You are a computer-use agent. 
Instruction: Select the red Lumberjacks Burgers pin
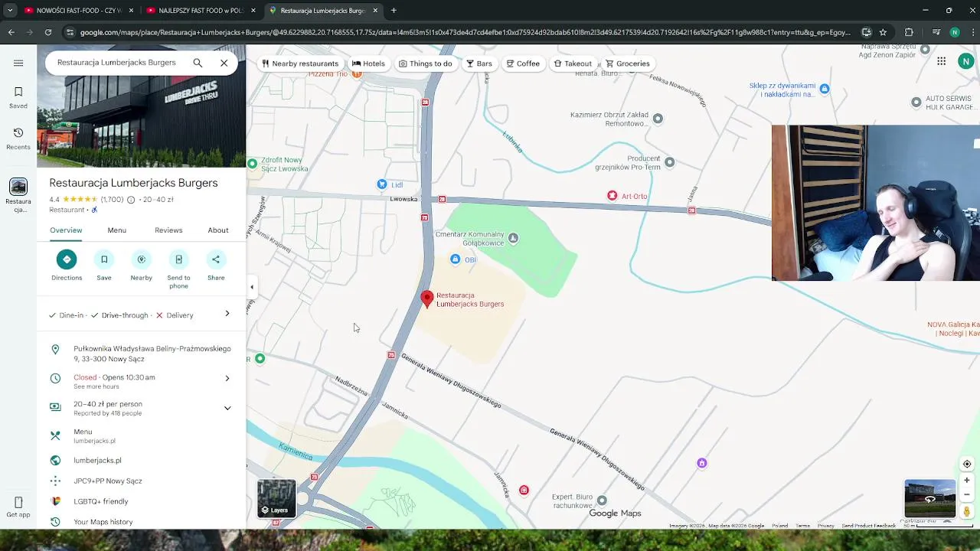point(427,299)
